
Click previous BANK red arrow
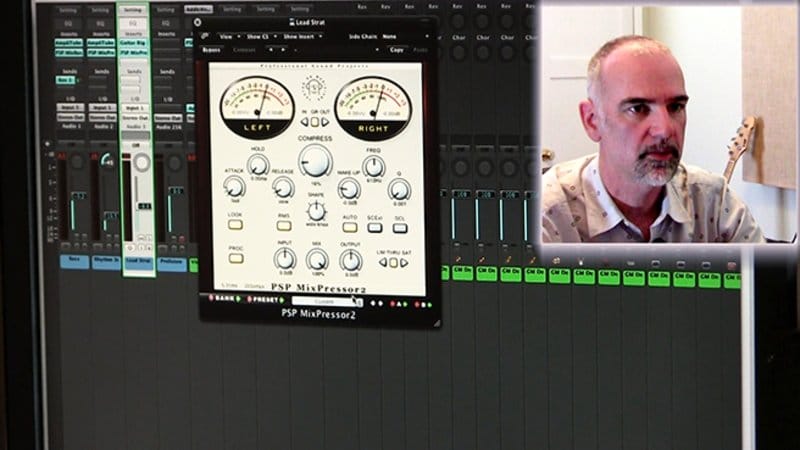[x=211, y=298]
